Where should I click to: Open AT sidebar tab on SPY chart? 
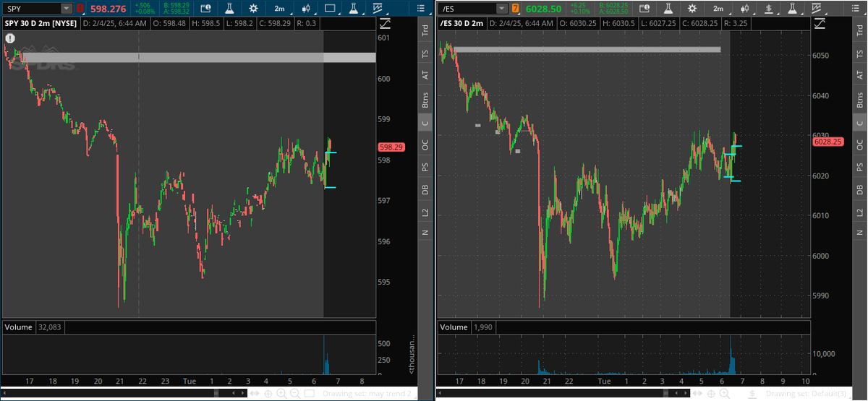425,74
